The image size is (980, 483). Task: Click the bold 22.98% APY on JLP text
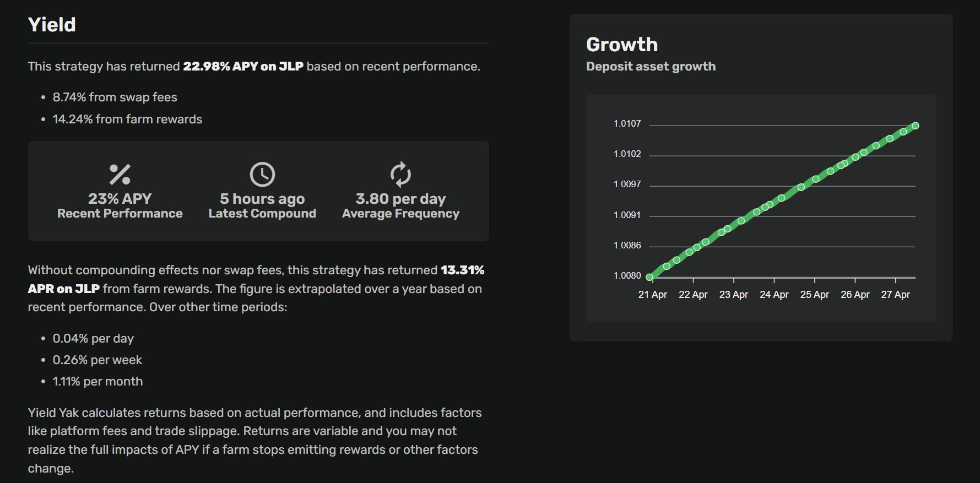click(x=243, y=67)
